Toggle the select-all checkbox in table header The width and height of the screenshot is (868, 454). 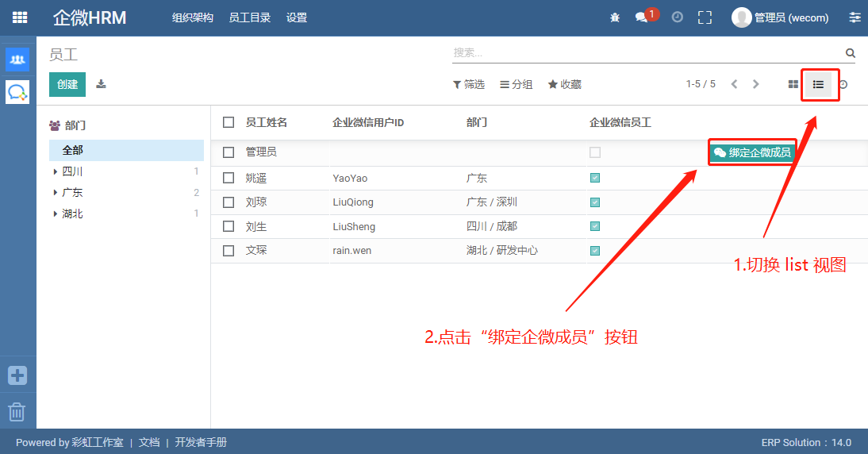pyautogui.click(x=229, y=122)
